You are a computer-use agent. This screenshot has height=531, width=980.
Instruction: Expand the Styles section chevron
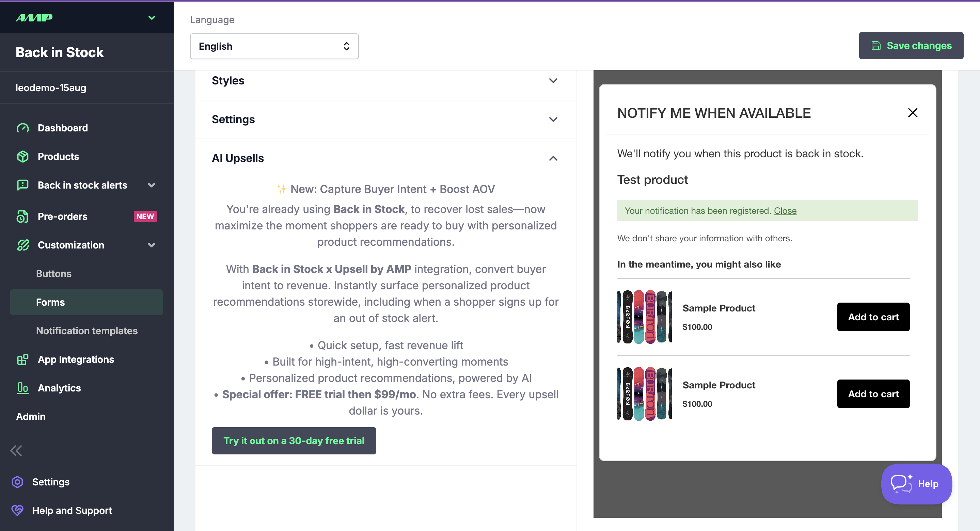[x=553, y=81]
